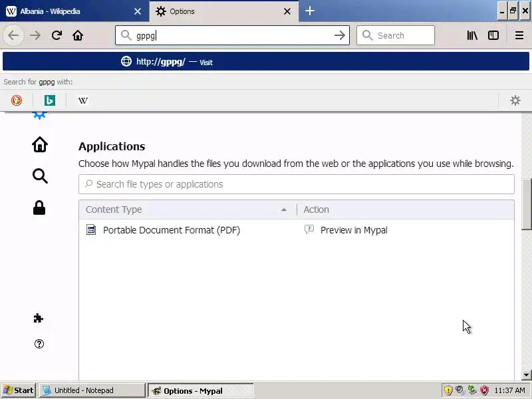The width and height of the screenshot is (532, 399).
Task: Search gppg with DuckDuckGo icon
Action: 16,100
